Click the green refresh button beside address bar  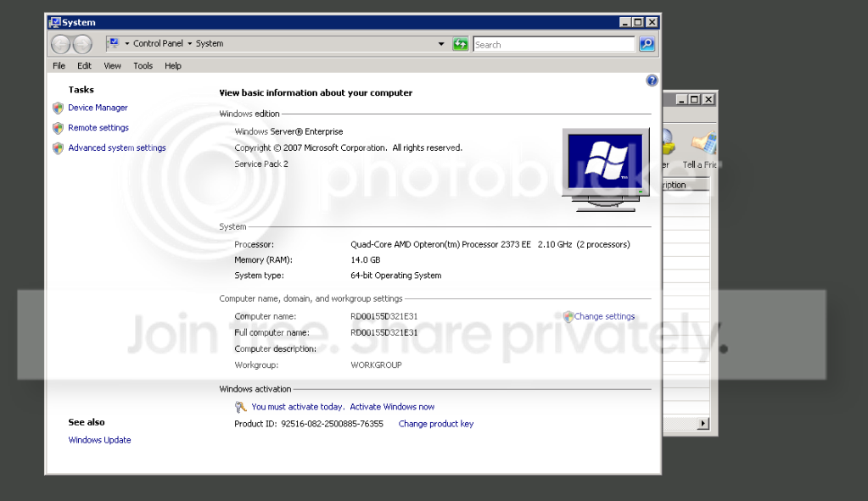461,44
